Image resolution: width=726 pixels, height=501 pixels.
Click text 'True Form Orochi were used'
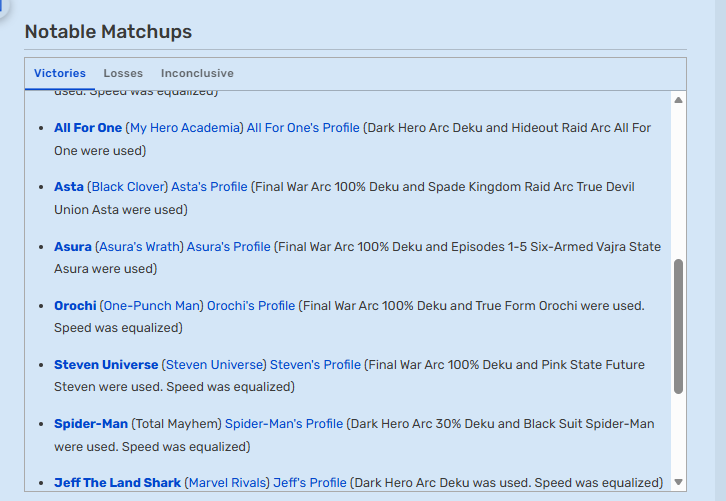pyautogui.click(x=558, y=306)
